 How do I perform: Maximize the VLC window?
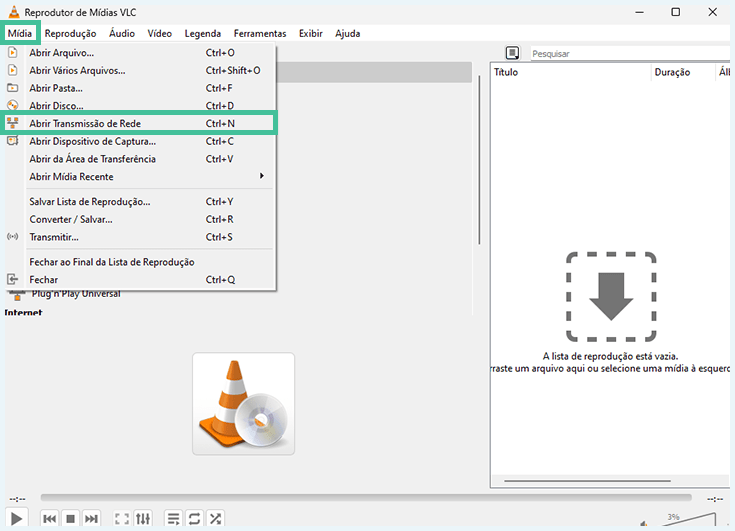(x=675, y=12)
